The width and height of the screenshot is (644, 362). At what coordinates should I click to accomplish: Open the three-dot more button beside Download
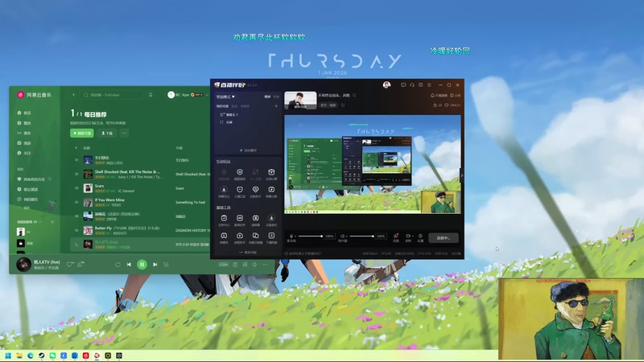(125, 133)
